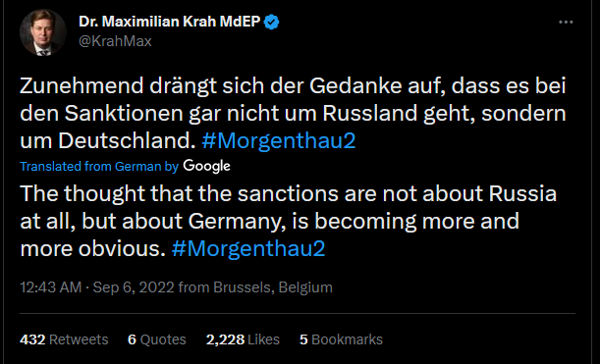Click #Morgenthau2 hashtag in German text
Image resolution: width=600 pixels, height=364 pixels.
point(279,140)
